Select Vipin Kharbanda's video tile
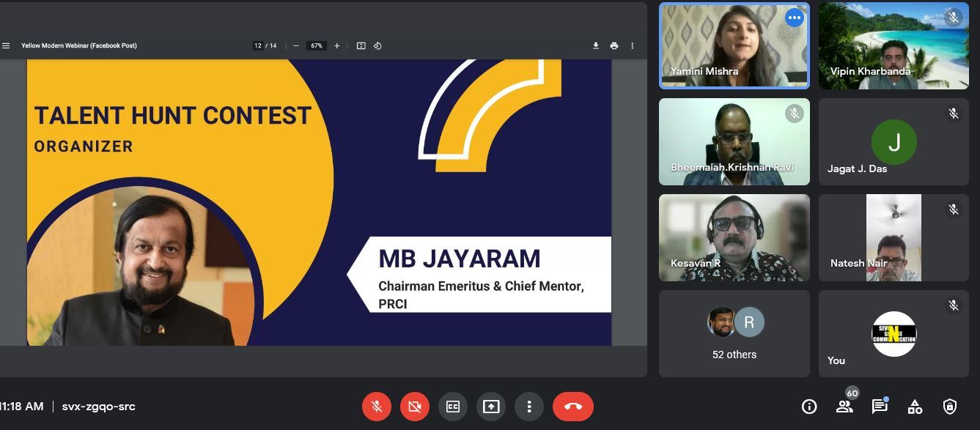The image size is (980, 430). [x=894, y=45]
